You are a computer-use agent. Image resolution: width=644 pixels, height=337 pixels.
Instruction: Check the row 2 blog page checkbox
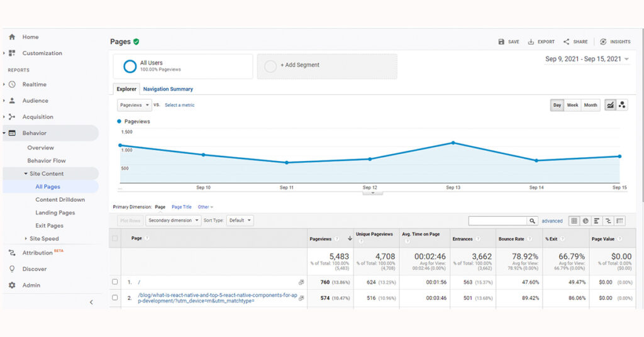115,297
